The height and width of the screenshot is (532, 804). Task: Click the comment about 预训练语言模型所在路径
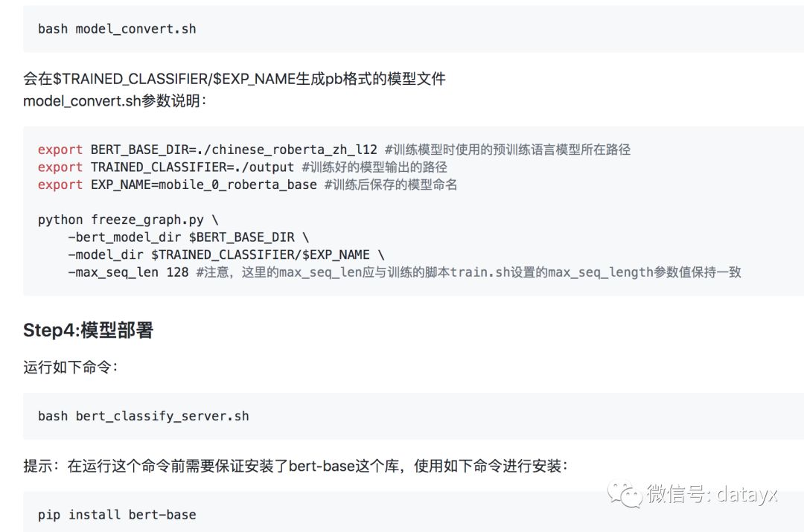[x=508, y=150]
